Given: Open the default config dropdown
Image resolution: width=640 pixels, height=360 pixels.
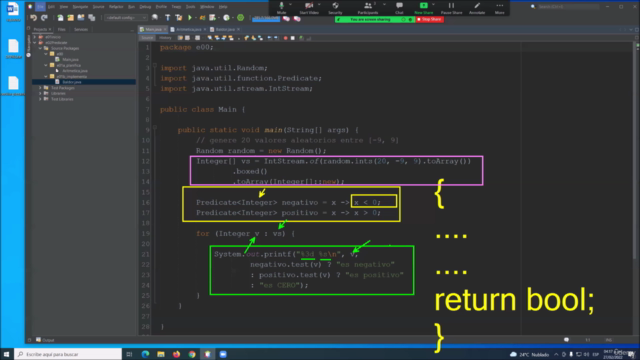Looking at the screenshot, I should coord(126,18).
